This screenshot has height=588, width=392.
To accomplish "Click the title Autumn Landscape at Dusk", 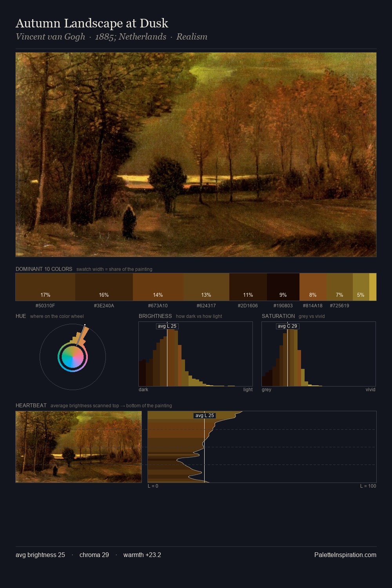I will pos(92,24).
